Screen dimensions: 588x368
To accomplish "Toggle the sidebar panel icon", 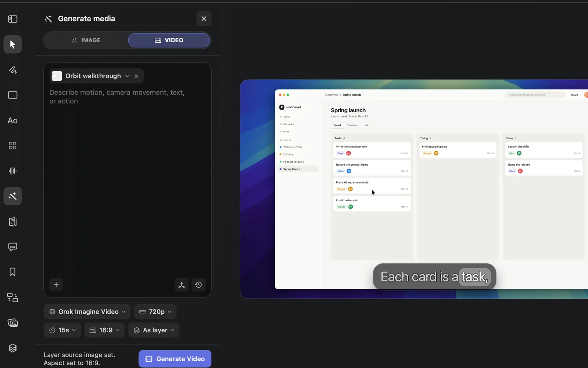I will point(12,19).
